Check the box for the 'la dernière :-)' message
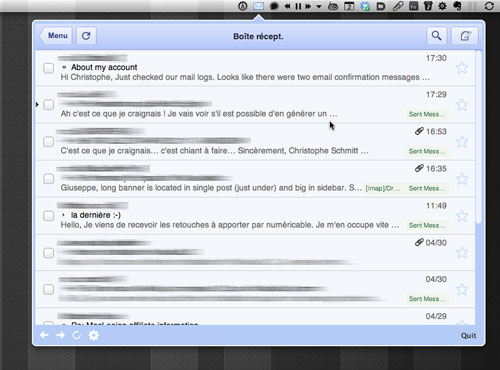Screen dimensions: 500x370 tap(49, 216)
